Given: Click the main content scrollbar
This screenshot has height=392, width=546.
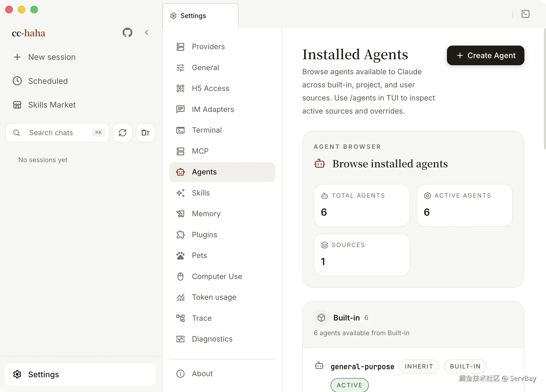Looking at the screenshot, I should coord(544,89).
